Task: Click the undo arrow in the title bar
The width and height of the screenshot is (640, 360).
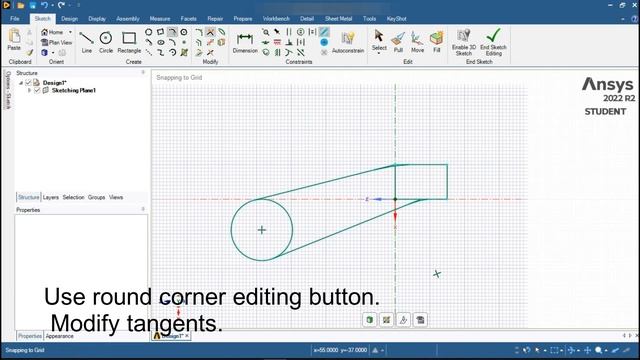Action: click(44, 5)
